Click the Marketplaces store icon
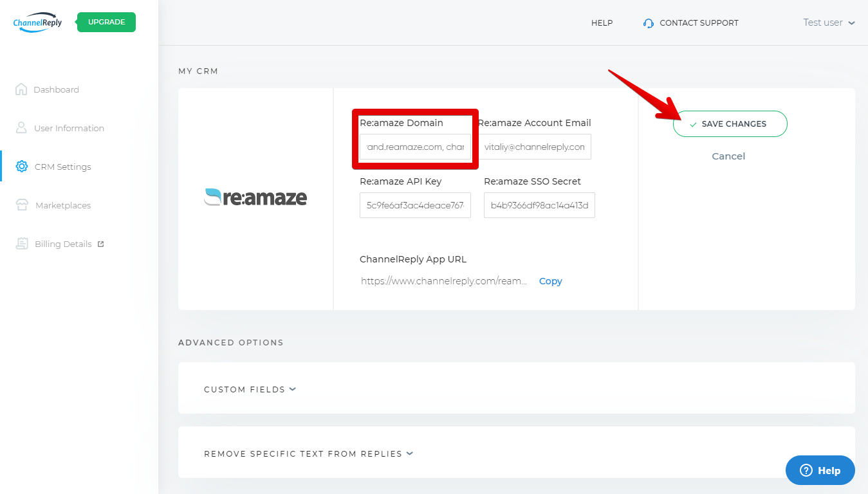This screenshot has height=494, width=868. pos(22,205)
